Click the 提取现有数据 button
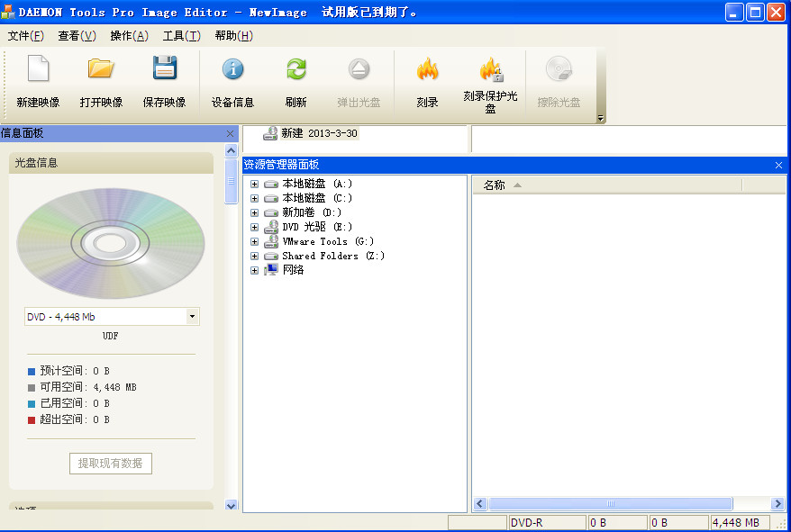791x532 pixels. tap(111, 464)
